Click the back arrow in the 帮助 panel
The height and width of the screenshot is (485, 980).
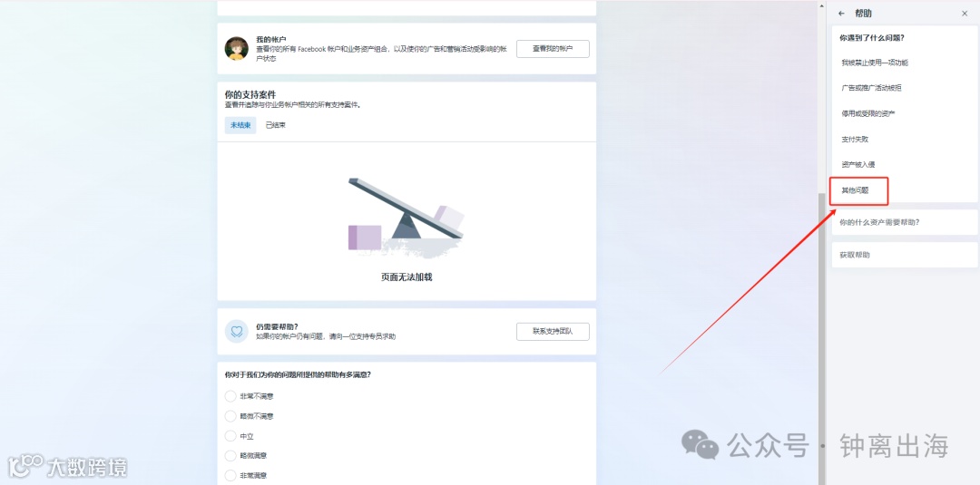tap(841, 13)
